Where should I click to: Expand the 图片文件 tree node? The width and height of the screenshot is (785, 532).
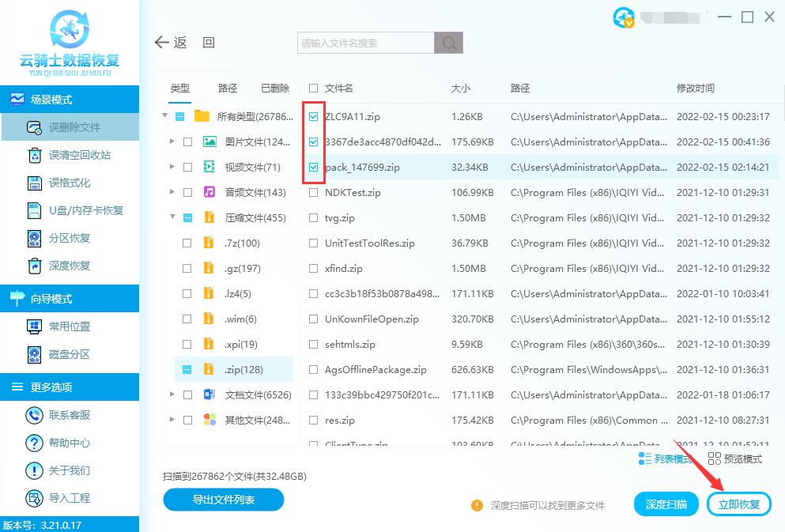172,141
